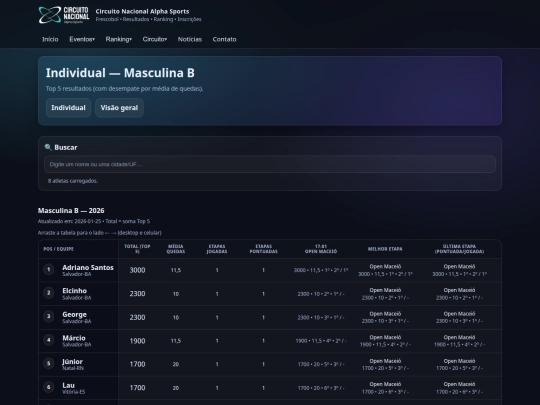Open the Notícias page

(x=190, y=39)
